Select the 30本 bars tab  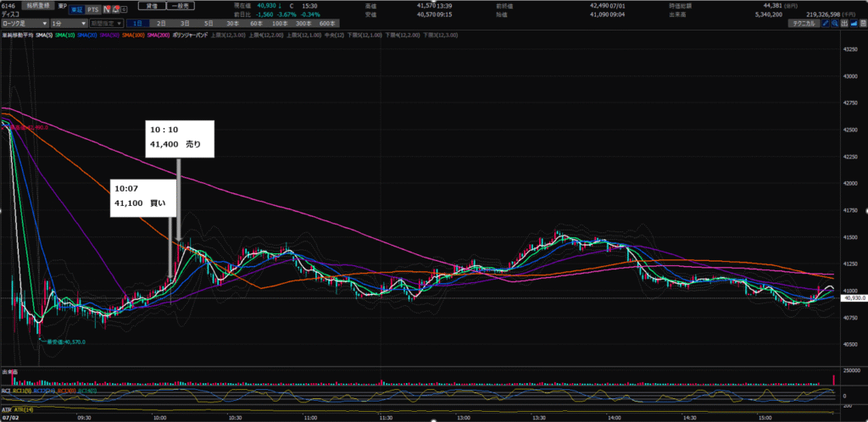point(232,24)
